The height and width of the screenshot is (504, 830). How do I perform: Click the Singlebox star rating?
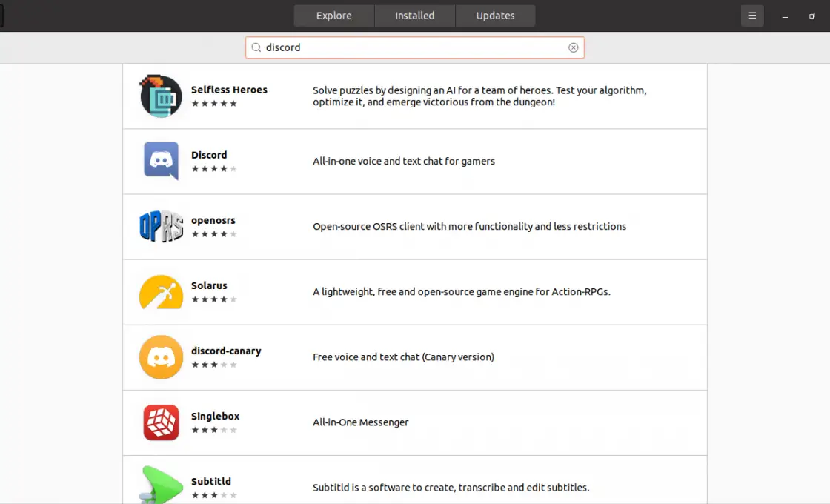[x=214, y=430]
